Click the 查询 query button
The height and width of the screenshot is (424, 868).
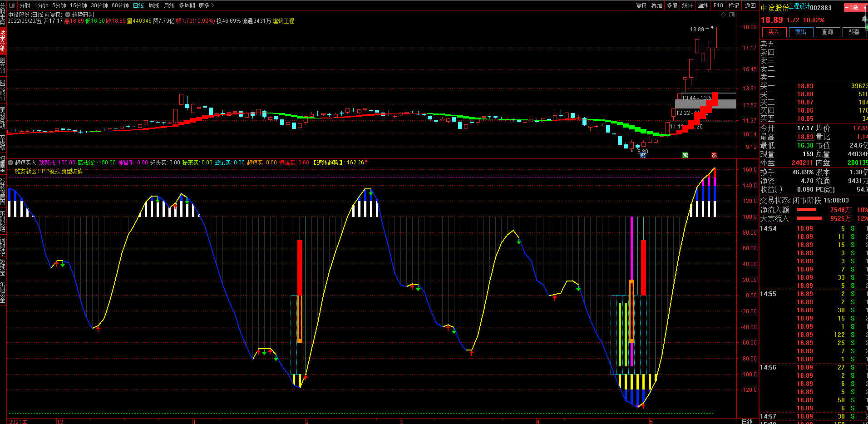click(x=827, y=32)
